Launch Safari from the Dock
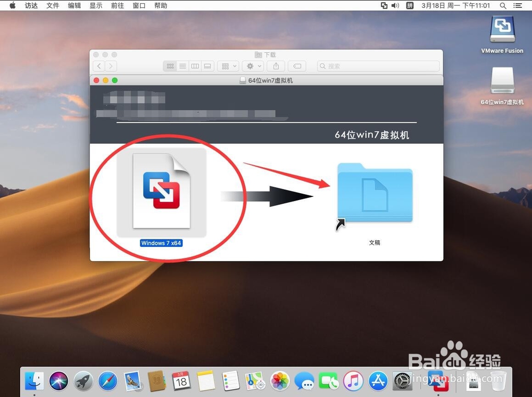Image resolution: width=532 pixels, height=397 pixels. [x=109, y=381]
